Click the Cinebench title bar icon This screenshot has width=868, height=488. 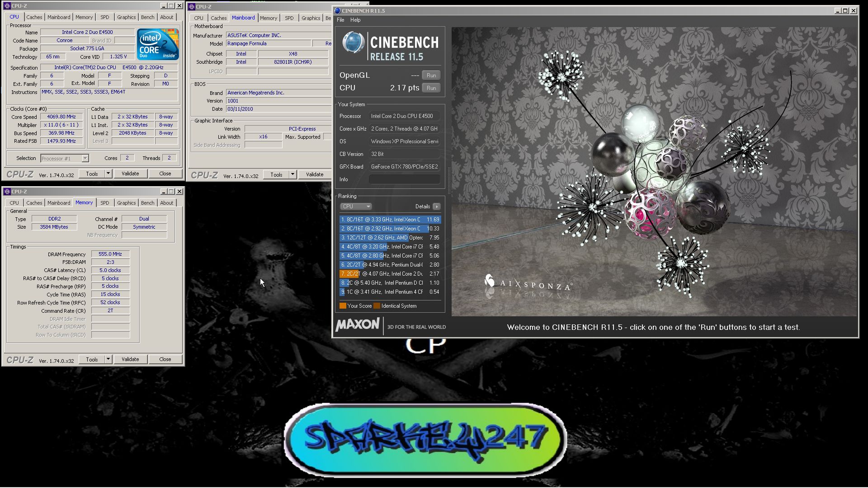tap(337, 11)
